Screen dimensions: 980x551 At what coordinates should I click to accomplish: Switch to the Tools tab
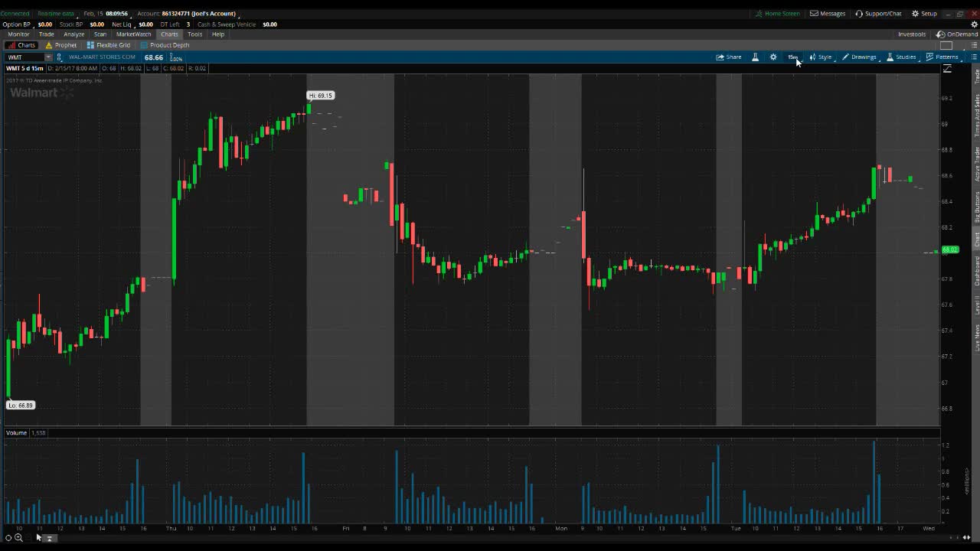click(195, 34)
